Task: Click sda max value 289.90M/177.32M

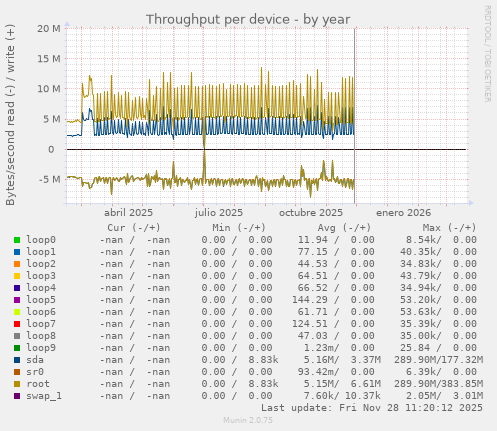Action: tap(439, 360)
